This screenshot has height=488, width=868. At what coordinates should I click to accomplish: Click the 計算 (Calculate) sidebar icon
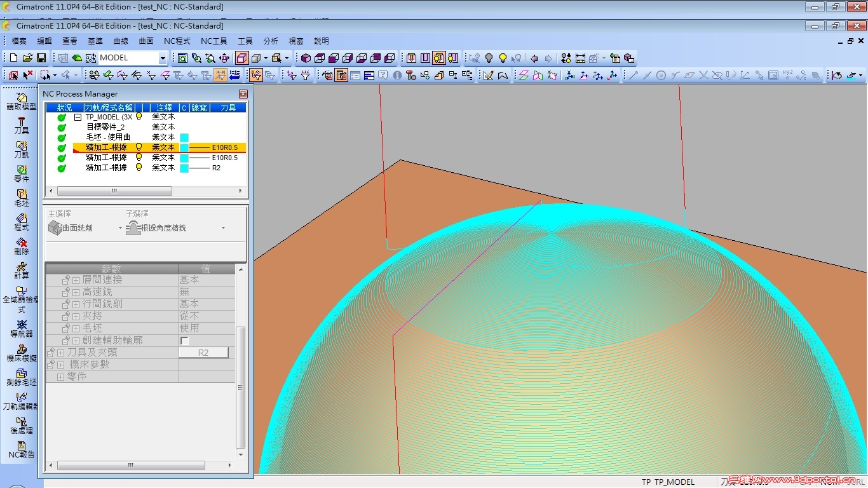tap(22, 267)
